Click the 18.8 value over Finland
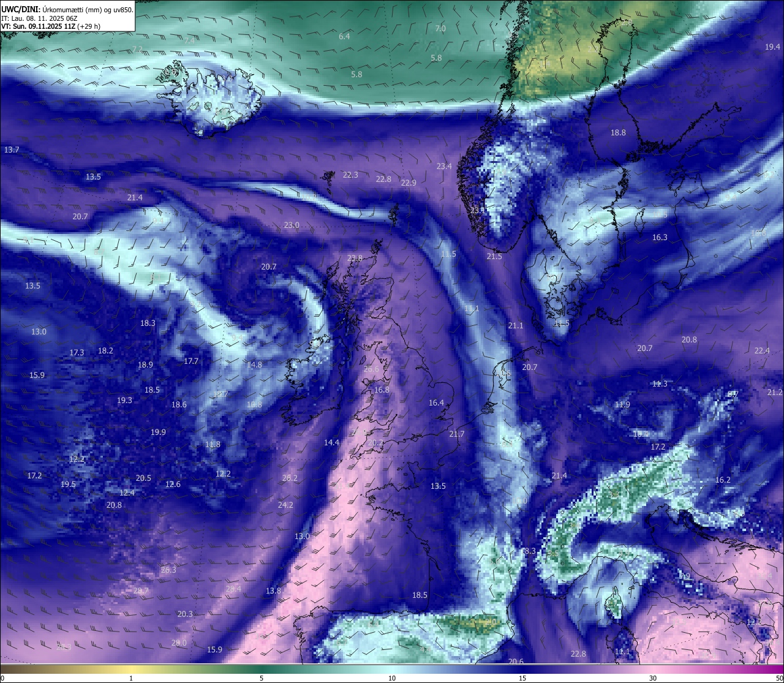Screen dimensions: 784x683 [618, 133]
